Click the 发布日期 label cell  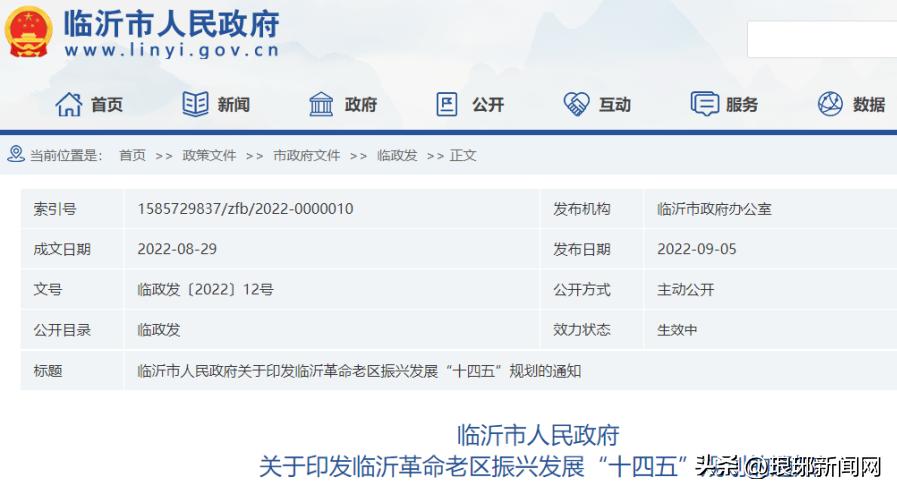592,249
